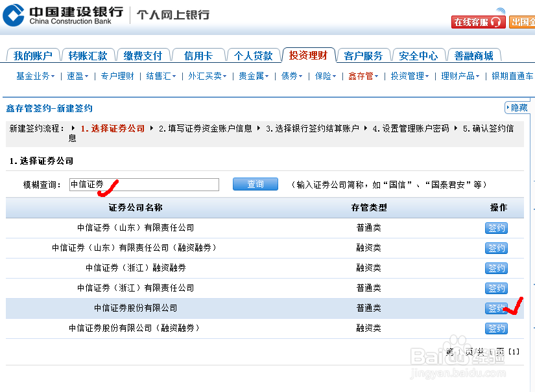Open 银期直通车 menu item
The image size is (535, 392).
[x=512, y=76]
